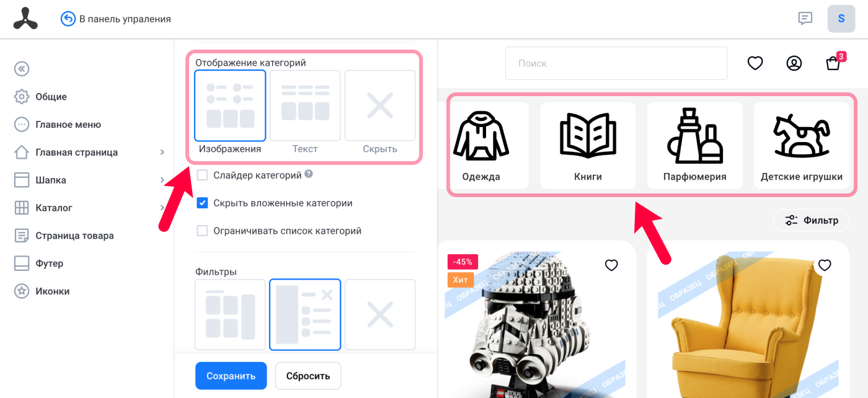Click the ellipsis icon for Главное меню

coord(22,125)
